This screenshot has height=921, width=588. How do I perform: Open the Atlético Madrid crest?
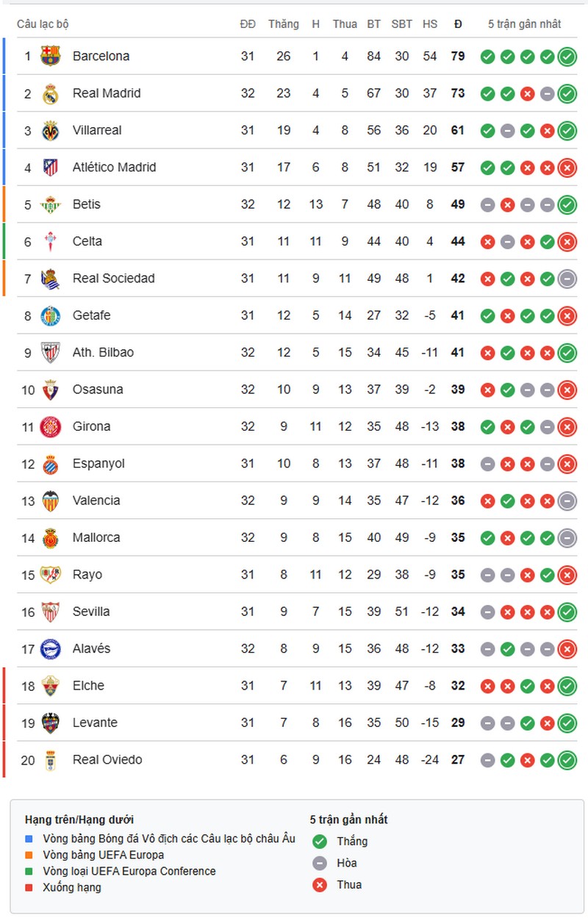[50, 167]
